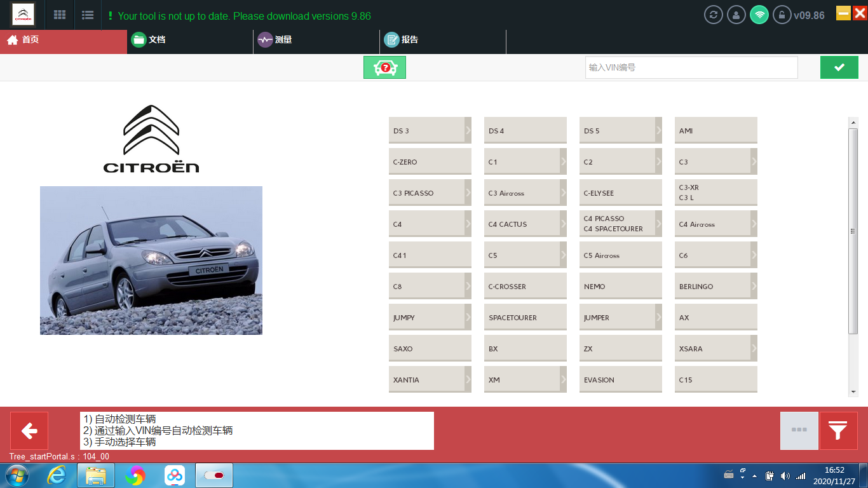Image resolution: width=868 pixels, height=488 pixels.
Task: Select the AX model
Action: (716, 317)
